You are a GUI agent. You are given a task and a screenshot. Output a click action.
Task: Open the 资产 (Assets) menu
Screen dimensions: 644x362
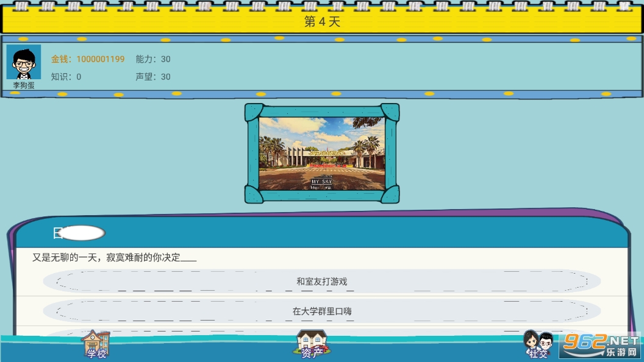tap(312, 344)
